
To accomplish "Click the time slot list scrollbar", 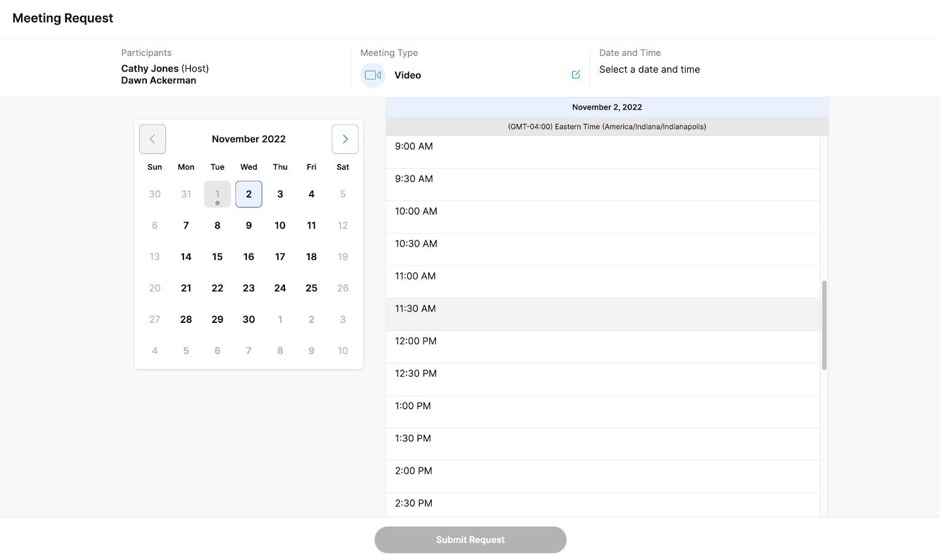I will coord(824,325).
